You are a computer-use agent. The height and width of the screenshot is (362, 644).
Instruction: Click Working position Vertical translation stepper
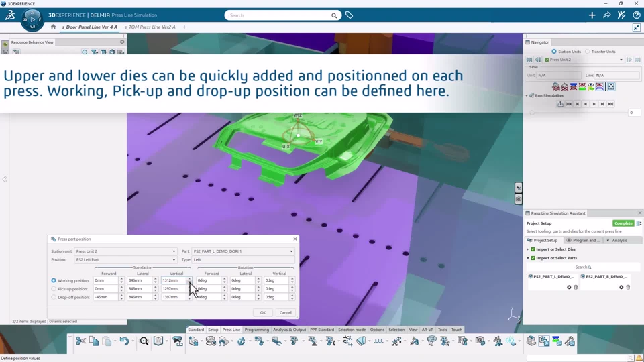pos(189,280)
